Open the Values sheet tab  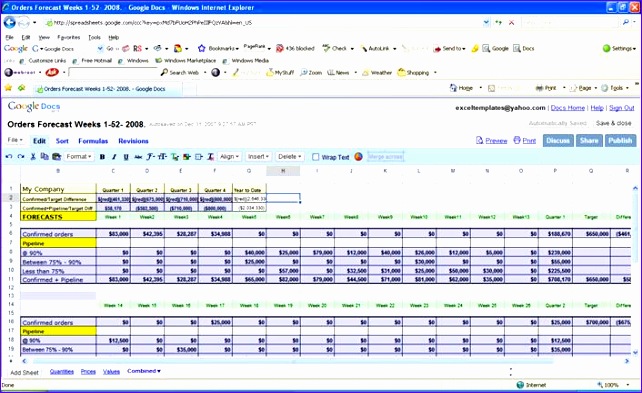[111, 372]
